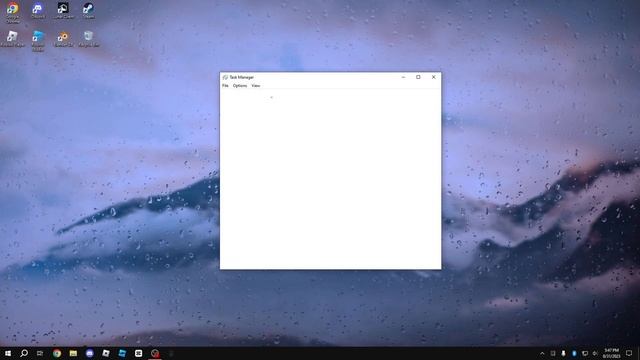Image resolution: width=640 pixels, height=360 pixels.
Task: Click the microphone system tray icon
Action: [x=564, y=353]
